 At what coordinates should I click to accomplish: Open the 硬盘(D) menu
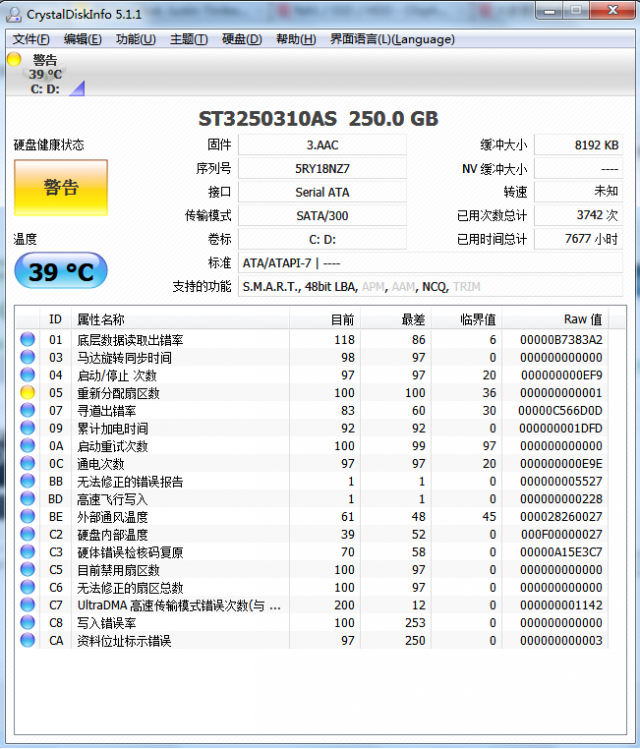point(242,39)
